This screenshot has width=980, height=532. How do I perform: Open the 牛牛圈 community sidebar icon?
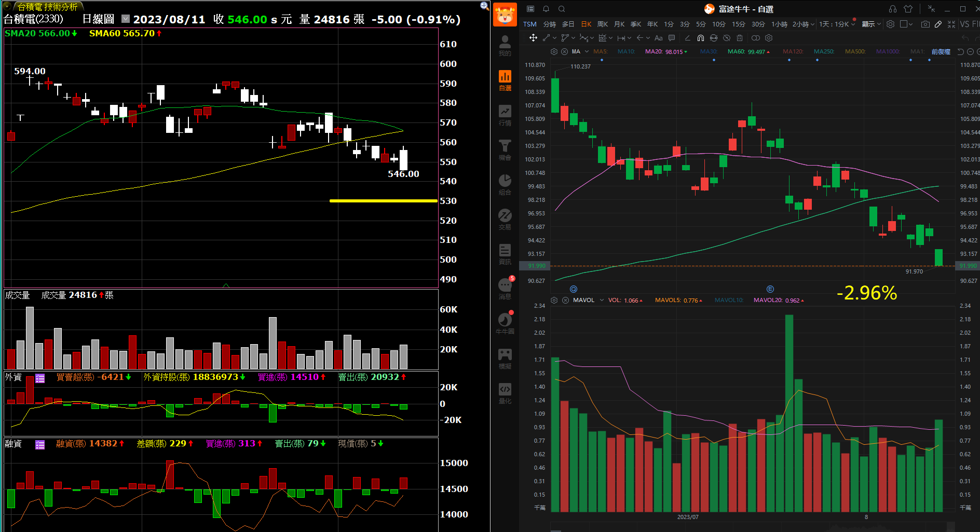(505, 324)
